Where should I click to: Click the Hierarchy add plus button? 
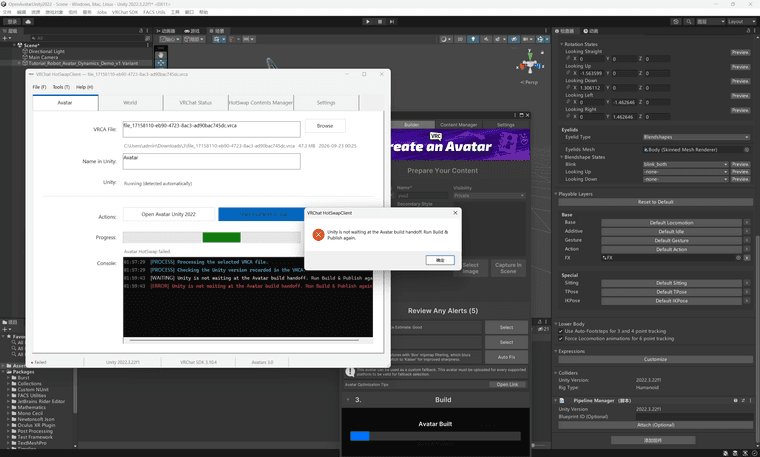5,38
